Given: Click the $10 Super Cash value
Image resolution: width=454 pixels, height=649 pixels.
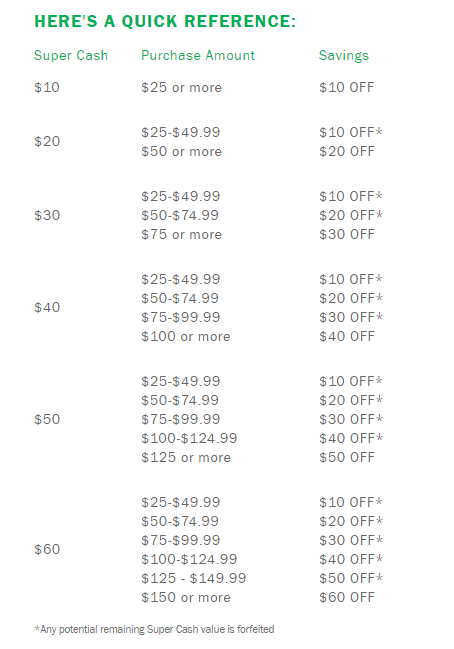Looking at the screenshot, I should pyautogui.click(x=47, y=87).
